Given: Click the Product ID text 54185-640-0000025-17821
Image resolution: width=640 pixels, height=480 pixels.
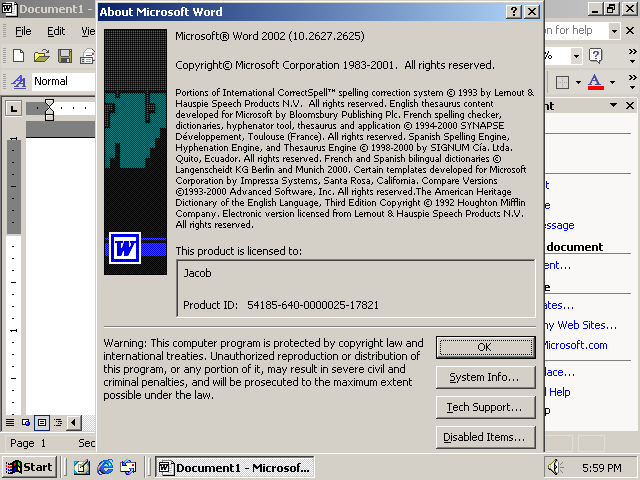Looking at the screenshot, I should [x=313, y=305].
